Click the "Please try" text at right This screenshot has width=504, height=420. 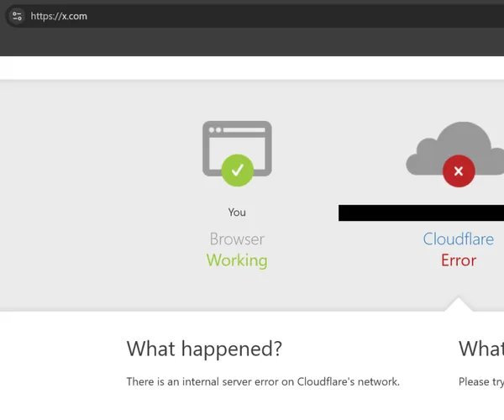pos(480,381)
